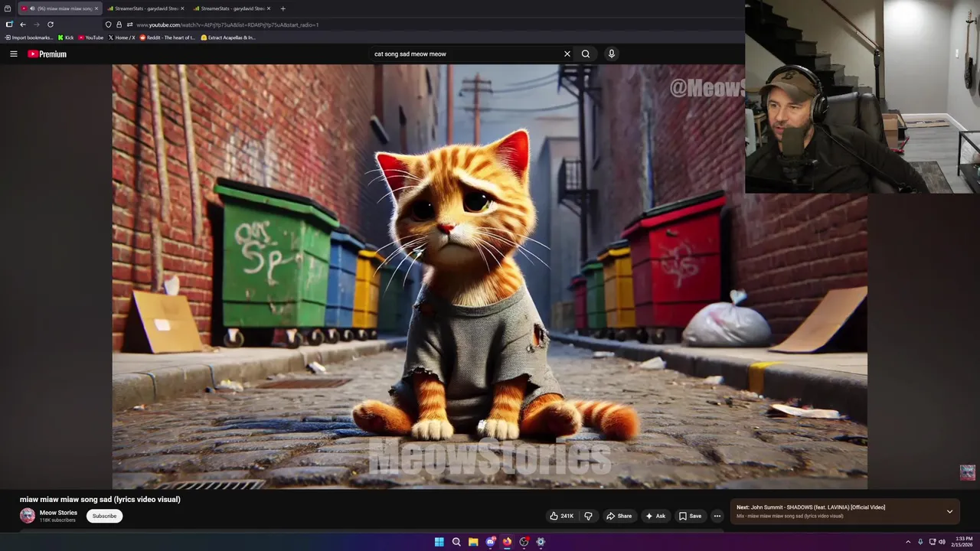Switch to the first StreamerStats garydavid tab
The width and height of the screenshot is (980, 551).
pos(145,8)
